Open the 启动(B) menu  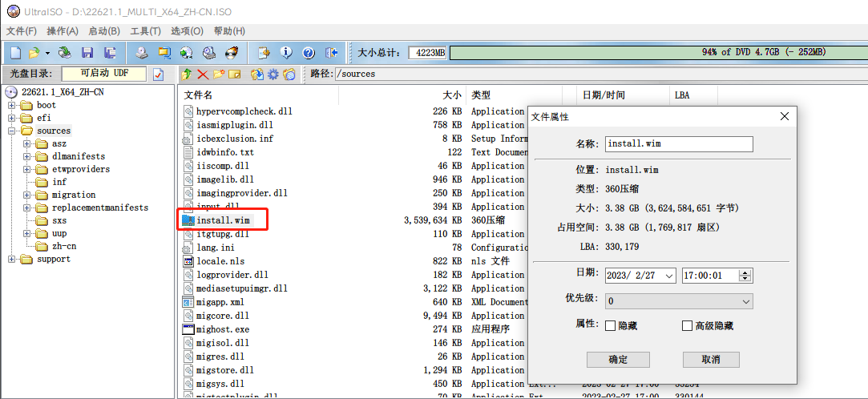point(104,31)
